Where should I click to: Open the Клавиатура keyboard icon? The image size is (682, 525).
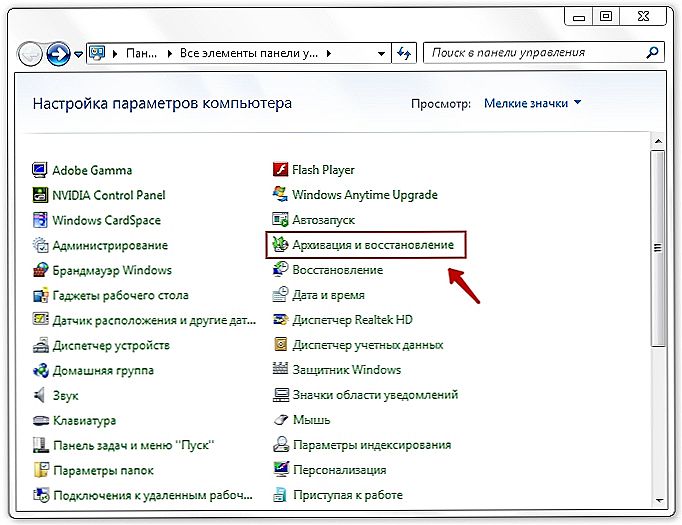(40, 421)
